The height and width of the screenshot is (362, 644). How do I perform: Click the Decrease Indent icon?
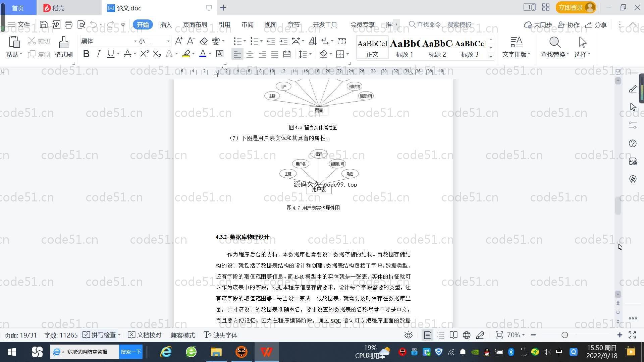tap(271, 41)
